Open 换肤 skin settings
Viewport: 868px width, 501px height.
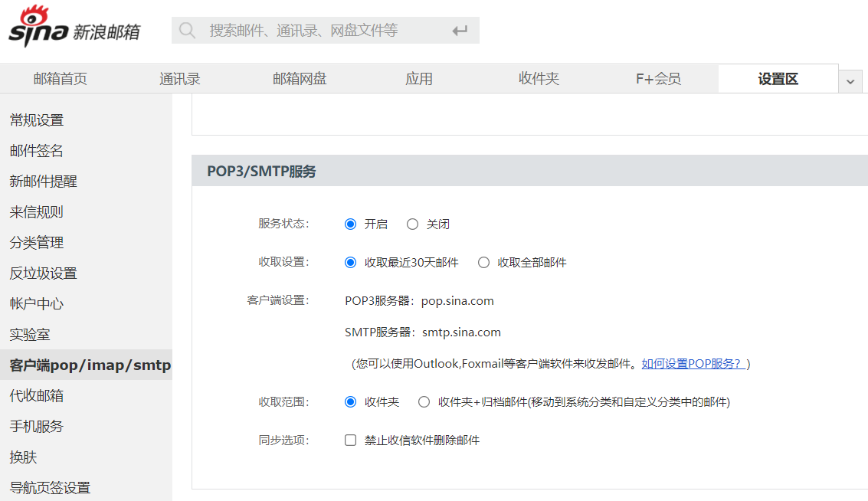pyautogui.click(x=23, y=457)
